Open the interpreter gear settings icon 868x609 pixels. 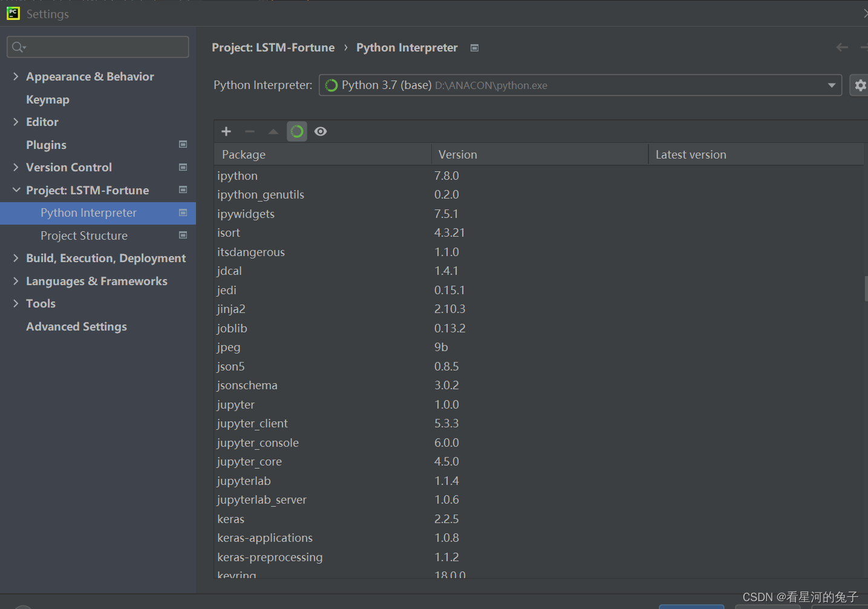pos(860,85)
